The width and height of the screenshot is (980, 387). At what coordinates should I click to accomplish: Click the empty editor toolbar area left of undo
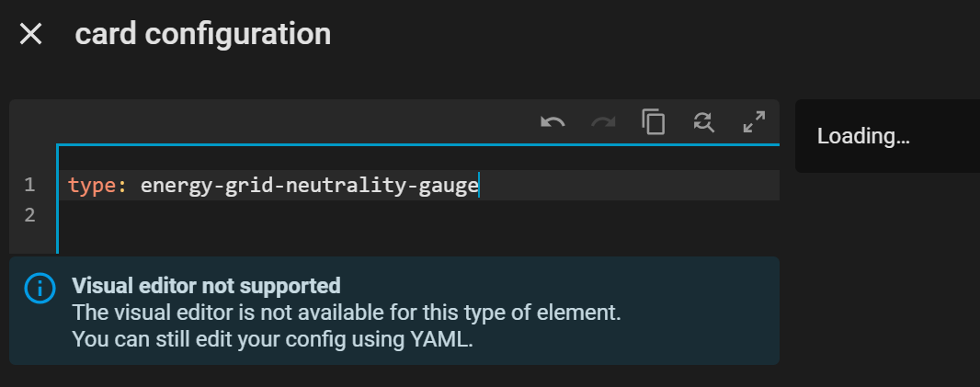click(276, 121)
